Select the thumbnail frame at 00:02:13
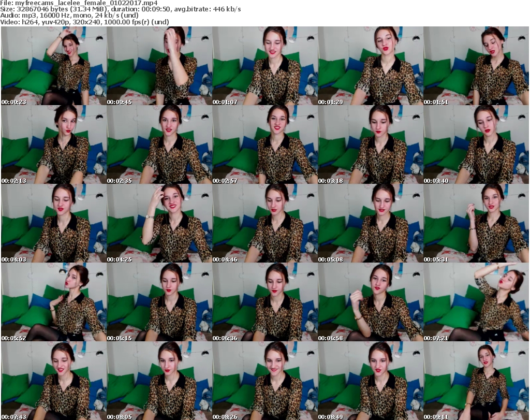 [54, 144]
